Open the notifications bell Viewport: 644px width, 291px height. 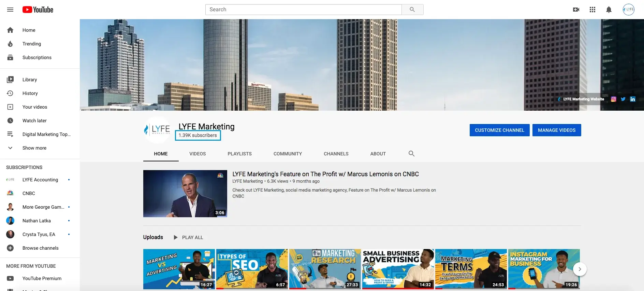coord(609,10)
